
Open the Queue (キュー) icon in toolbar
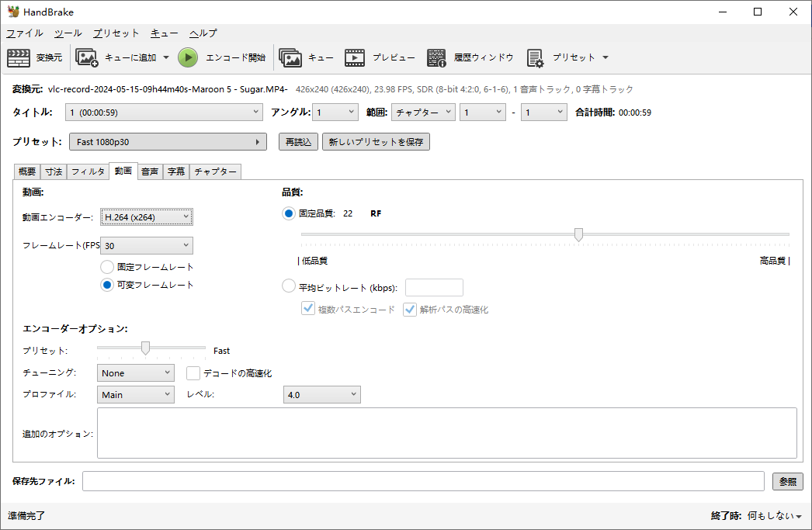(290, 57)
